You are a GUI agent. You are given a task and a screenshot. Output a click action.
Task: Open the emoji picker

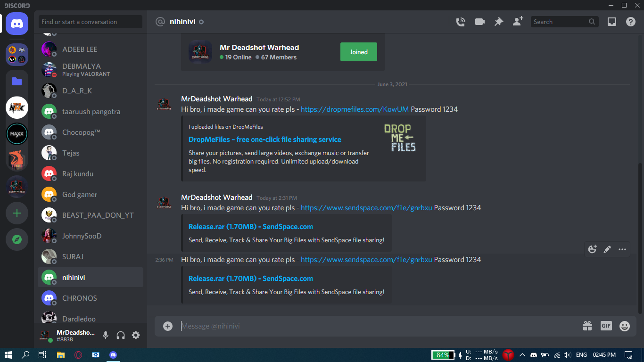coord(625,326)
